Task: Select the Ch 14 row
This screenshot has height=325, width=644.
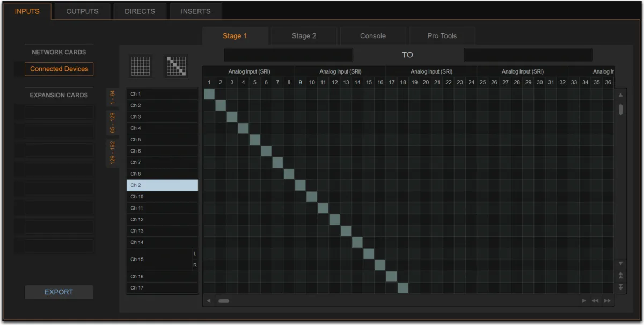Action: [162, 242]
